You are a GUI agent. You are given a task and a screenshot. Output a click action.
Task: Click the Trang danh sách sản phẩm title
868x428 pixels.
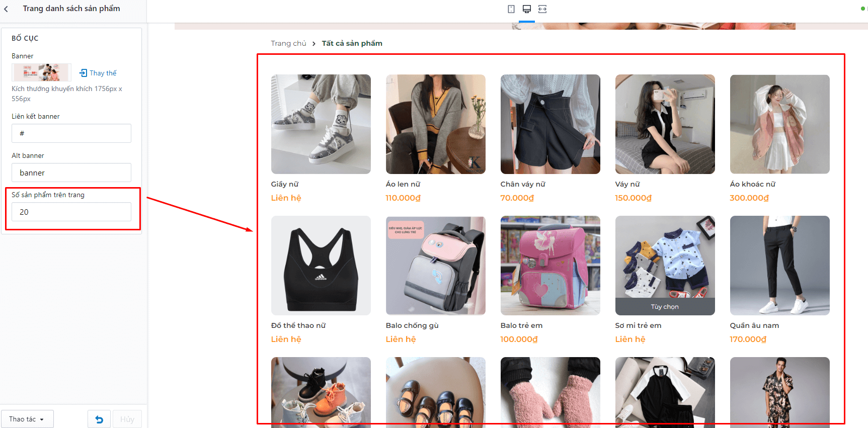coord(71,9)
